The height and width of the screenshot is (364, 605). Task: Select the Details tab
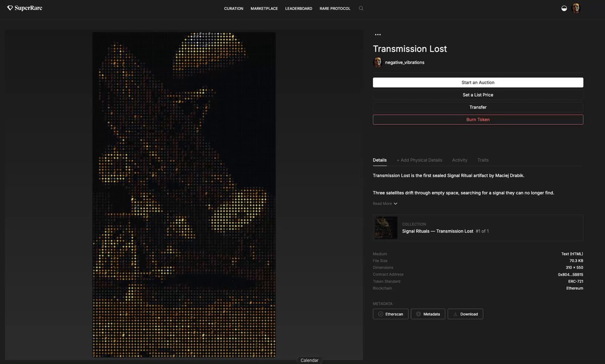(x=379, y=160)
